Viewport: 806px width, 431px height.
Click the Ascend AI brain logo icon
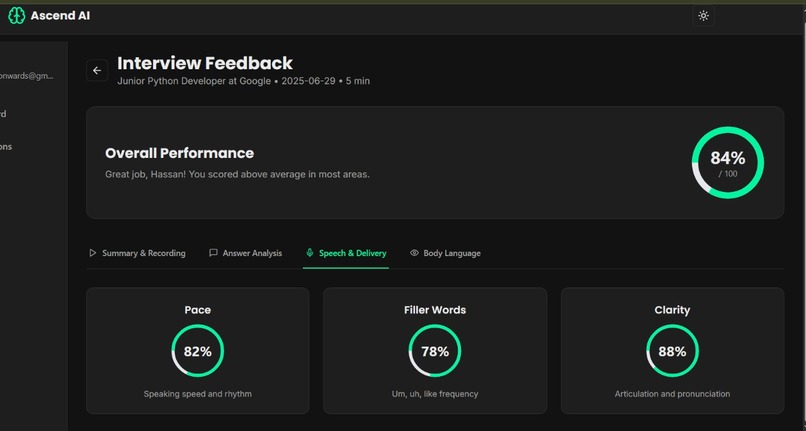(16, 16)
